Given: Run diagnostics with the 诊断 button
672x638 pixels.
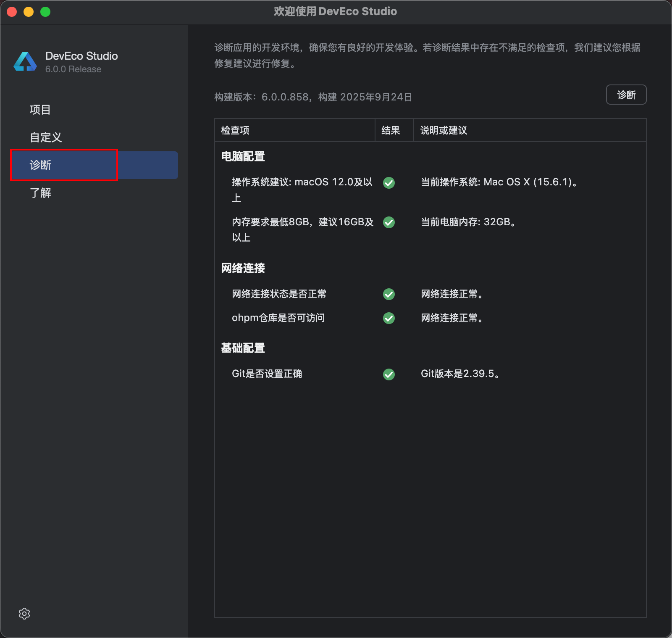Looking at the screenshot, I should coord(626,95).
